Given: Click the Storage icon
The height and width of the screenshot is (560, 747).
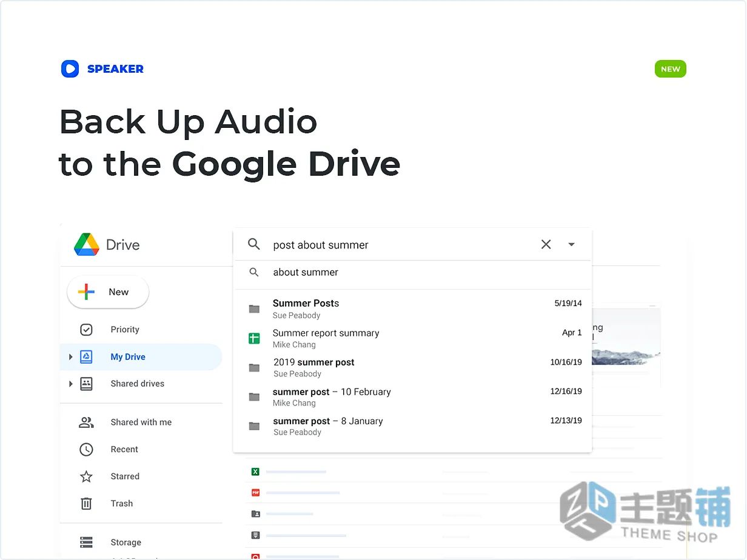Looking at the screenshot, I should coord(87,542).
